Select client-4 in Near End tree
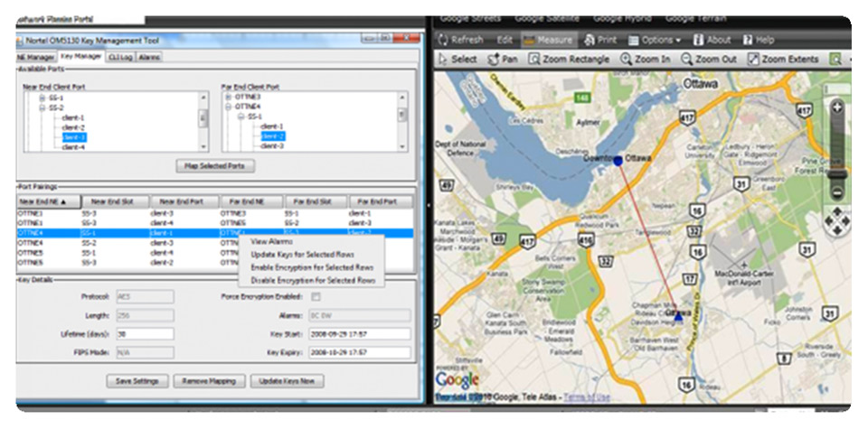868x429 pixels. tap(73, 147)
